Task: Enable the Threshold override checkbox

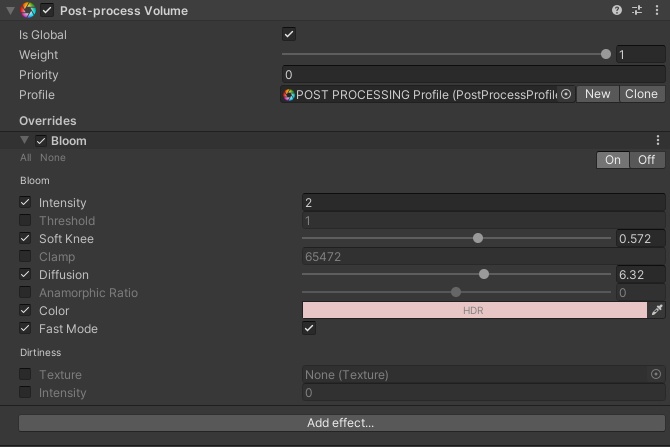Action: [x=26, y=221]
